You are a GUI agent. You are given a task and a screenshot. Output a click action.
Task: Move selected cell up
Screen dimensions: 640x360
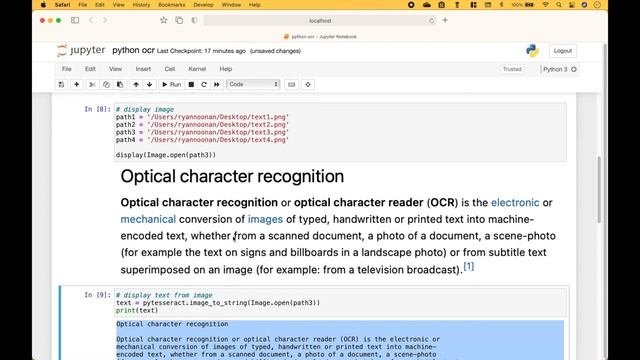pyautogui.click(x=136, y=84)
